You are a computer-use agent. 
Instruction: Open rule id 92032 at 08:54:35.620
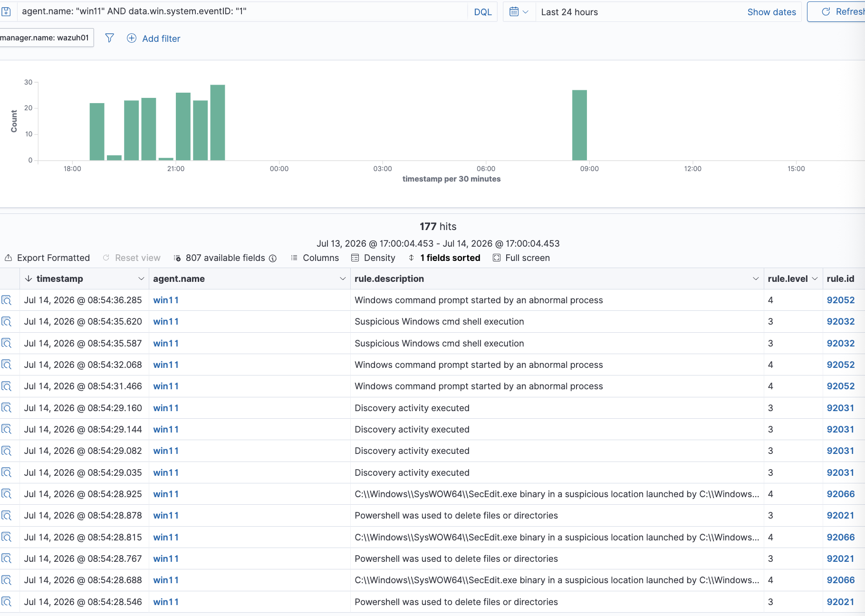click(840, 321)
